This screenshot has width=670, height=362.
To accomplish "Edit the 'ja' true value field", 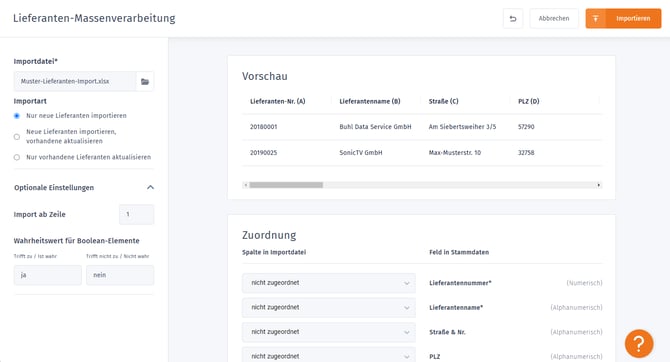I will click(x=47, y=275).
